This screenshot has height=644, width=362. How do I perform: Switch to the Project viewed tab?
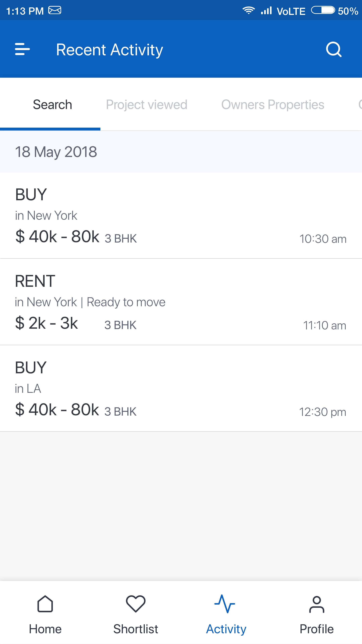147,104
